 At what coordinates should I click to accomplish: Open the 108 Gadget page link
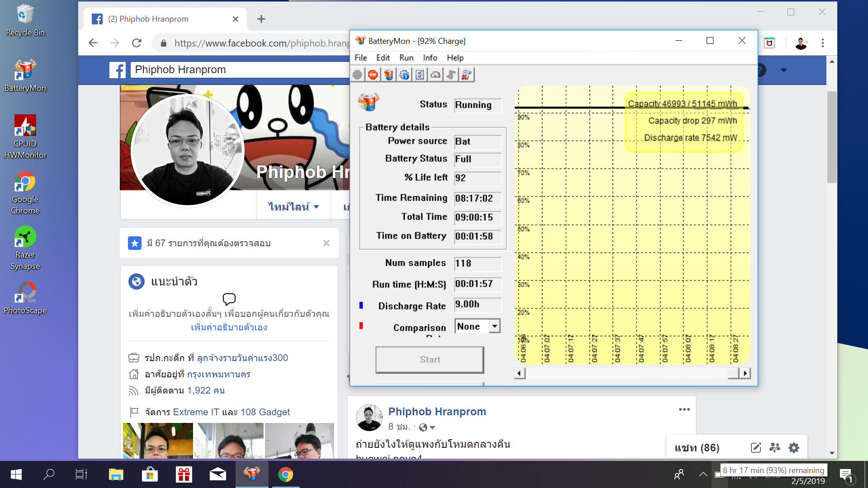tap(265, 412)
